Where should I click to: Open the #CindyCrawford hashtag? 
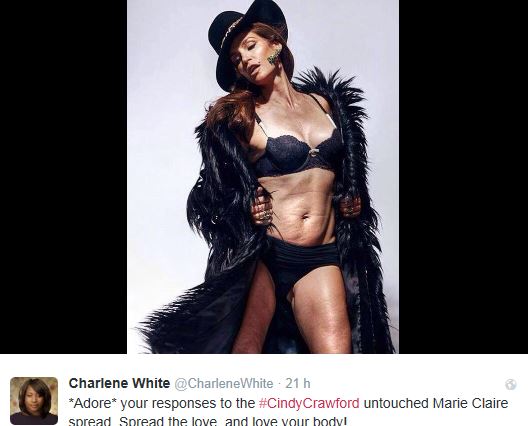[309, 403]
